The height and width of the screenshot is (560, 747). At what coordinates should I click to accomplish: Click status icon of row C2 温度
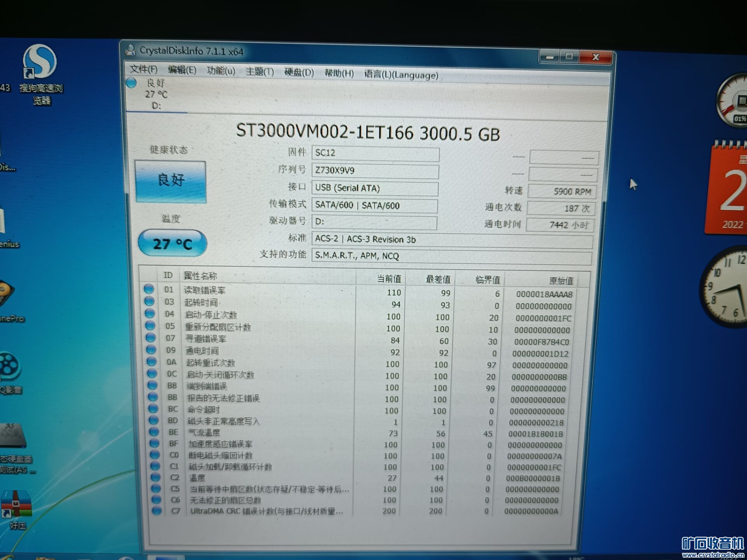156,476
